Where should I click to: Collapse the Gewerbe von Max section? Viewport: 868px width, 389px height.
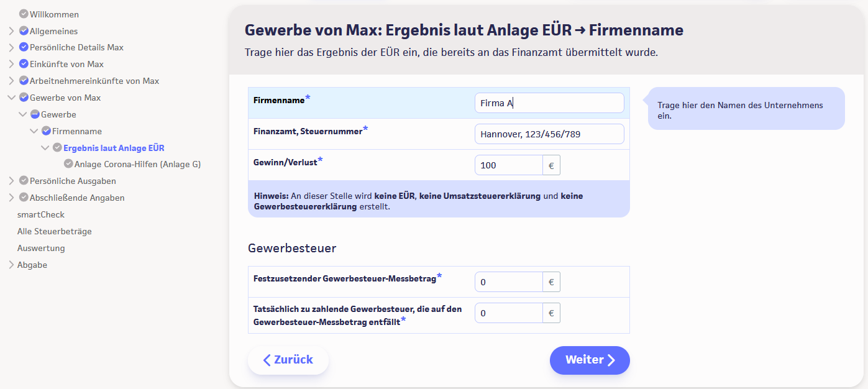tap(11, 98)
